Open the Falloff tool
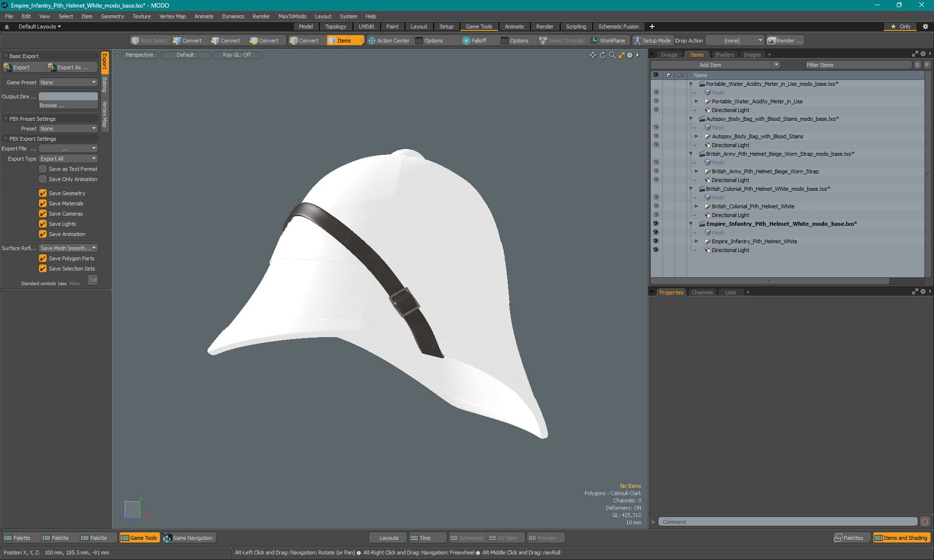Viewport: 934px width, 560px height. point(474,40)
